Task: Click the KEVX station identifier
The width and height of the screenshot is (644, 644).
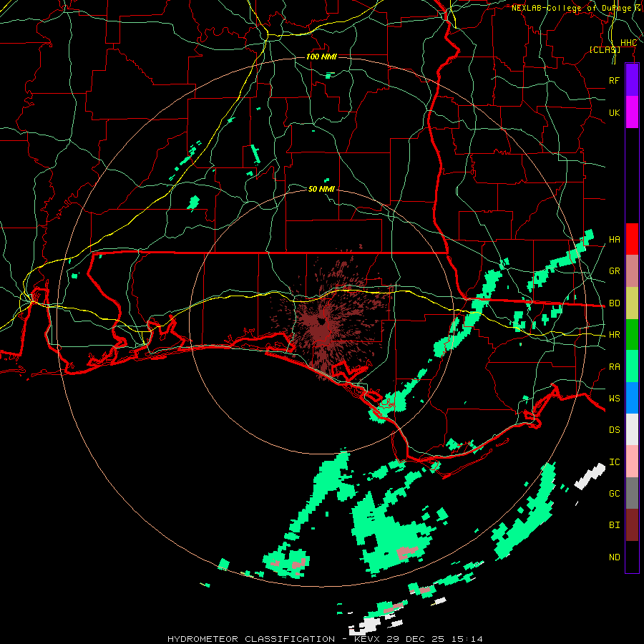Action: [368, 639]
